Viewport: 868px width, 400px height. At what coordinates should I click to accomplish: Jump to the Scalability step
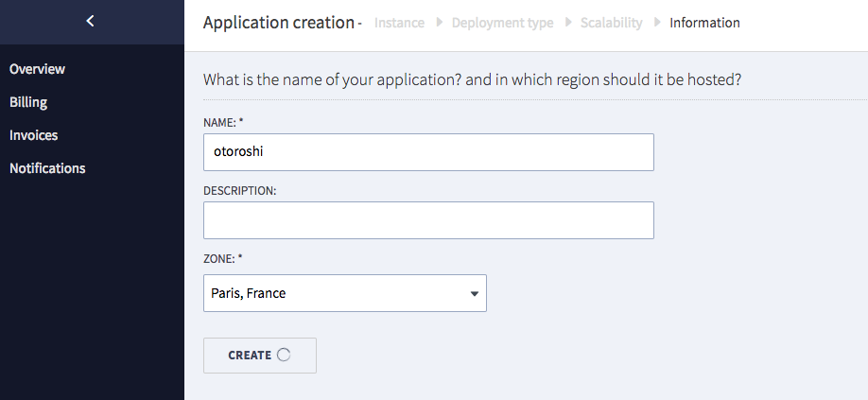point(611,23)
